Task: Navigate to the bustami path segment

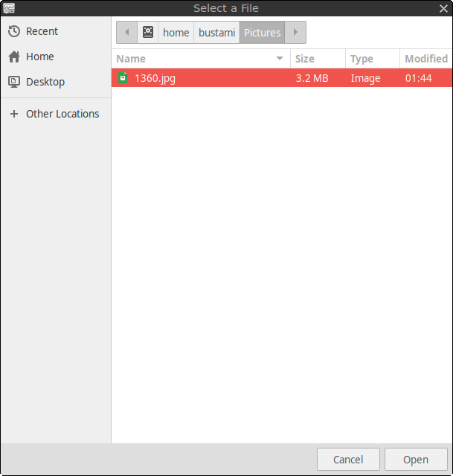Action: pos(216,32)
